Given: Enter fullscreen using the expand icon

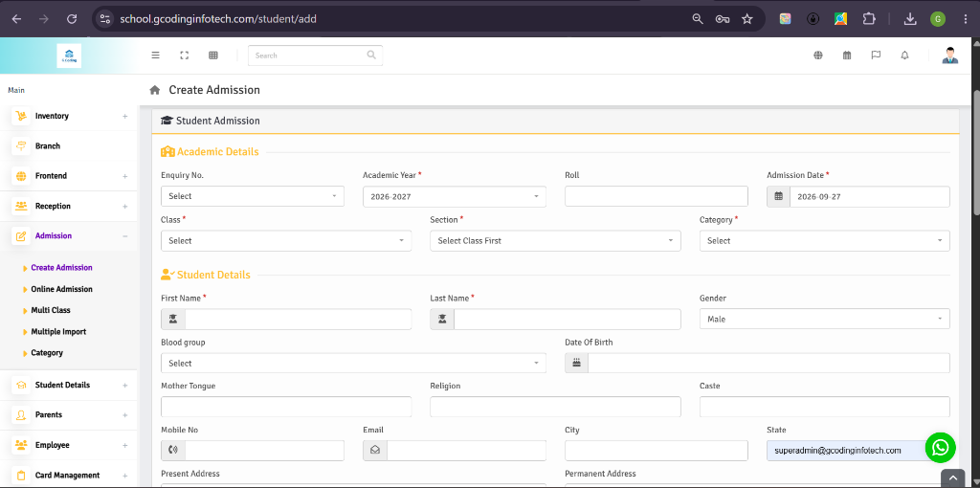Looking at the screenshot, I should (185, 55).
